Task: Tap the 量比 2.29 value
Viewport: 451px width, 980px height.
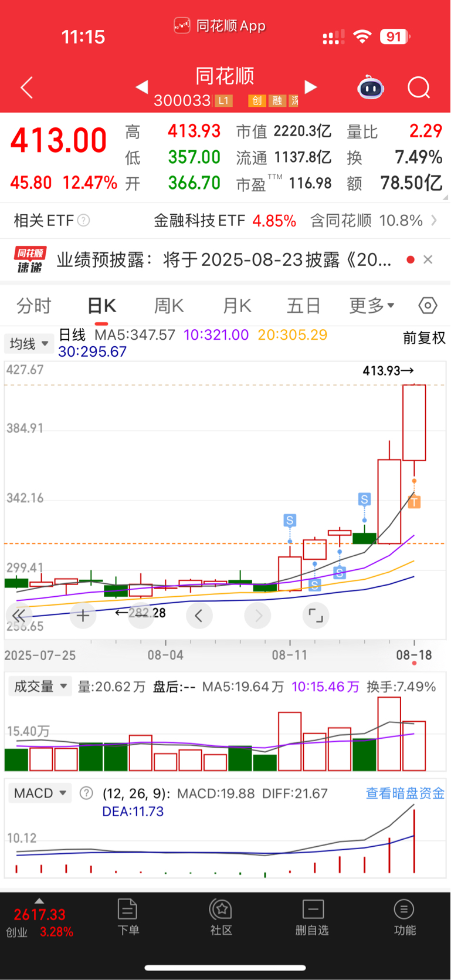Action: (394, 131)
